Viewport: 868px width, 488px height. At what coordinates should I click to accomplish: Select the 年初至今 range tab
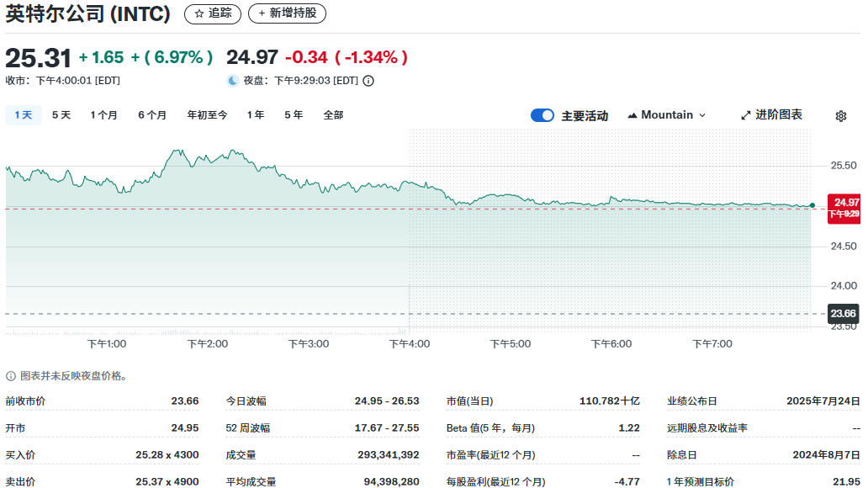pos(207,114)
